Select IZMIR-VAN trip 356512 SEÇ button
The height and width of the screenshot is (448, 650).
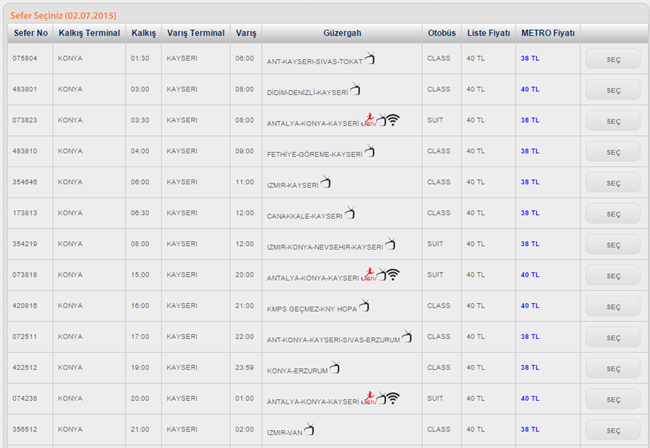point(613,430)
